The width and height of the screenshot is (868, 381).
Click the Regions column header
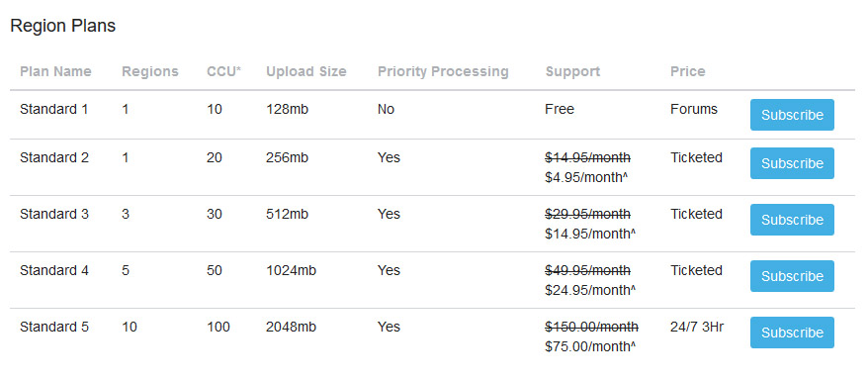tap(150, 72)
